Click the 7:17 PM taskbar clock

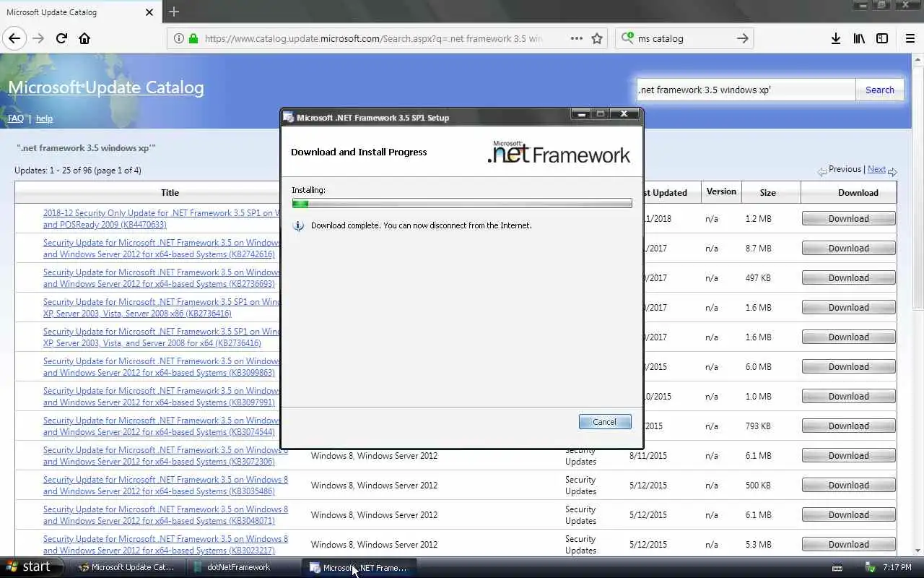click(x=897, y=567)
